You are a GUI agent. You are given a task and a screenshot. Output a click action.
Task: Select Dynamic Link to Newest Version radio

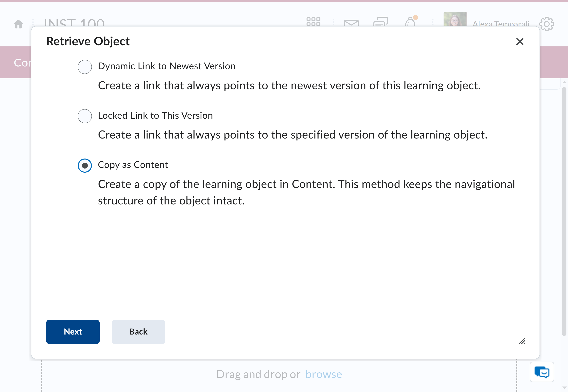click(x=85, y=67)
